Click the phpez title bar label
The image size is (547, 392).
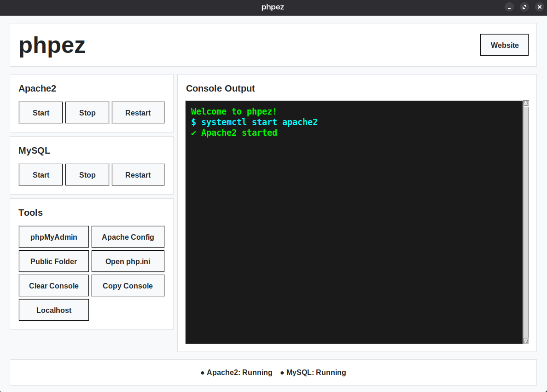click(x=273, y=7)
